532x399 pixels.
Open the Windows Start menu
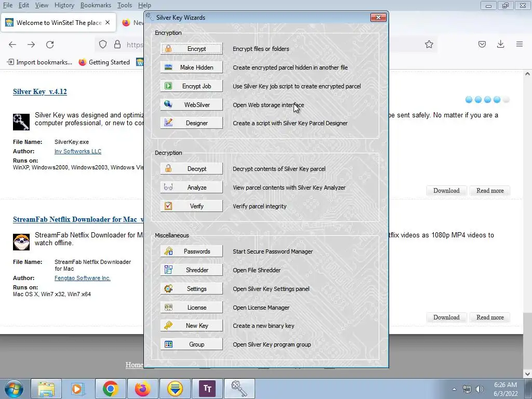pyautogui.click(x=14, y=389)
